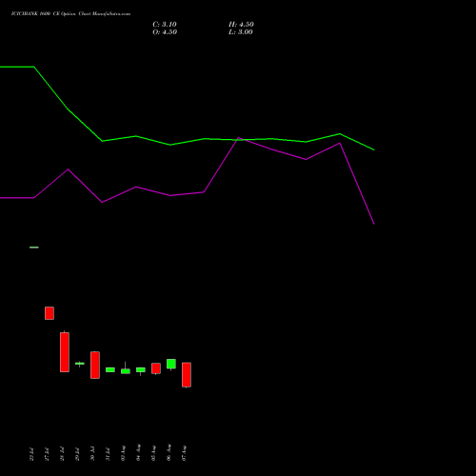Click the 23 Jul date label
This screenshot has height=476, width=476.
31,454
